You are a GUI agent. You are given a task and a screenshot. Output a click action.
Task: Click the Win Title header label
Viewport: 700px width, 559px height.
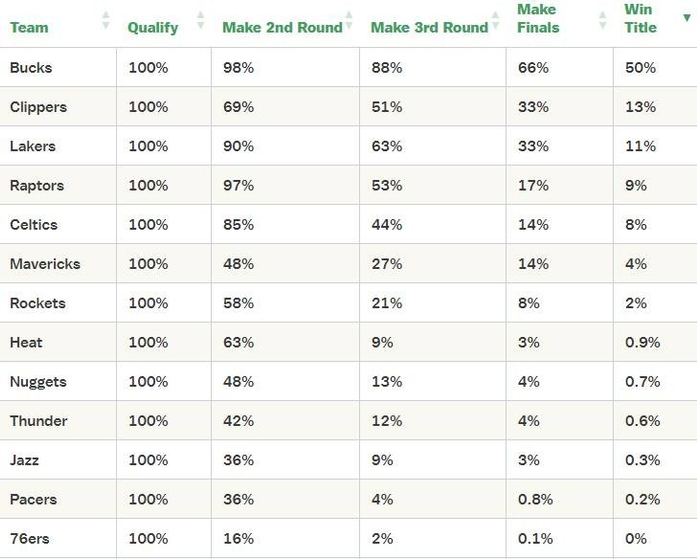coord(641,19)
